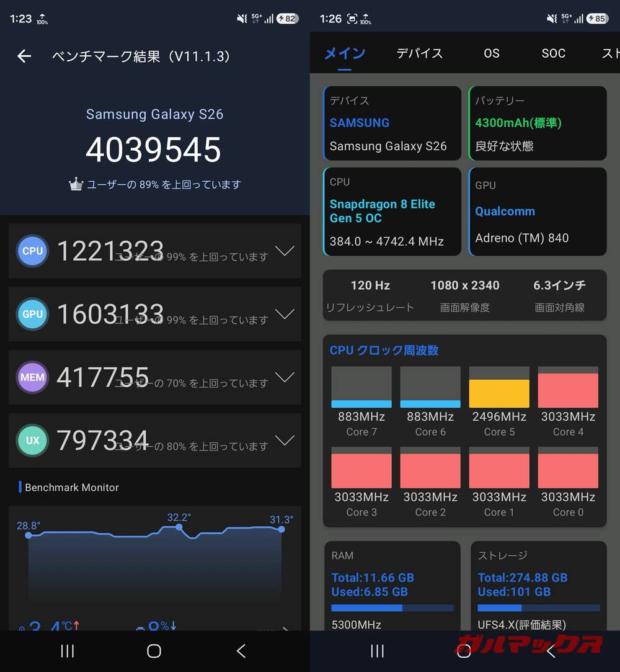Image resolution: width=620 pixels, height=672 pixels.
Task: Tap the RAM usage progress bar
Action: click(x=392, y=607)
